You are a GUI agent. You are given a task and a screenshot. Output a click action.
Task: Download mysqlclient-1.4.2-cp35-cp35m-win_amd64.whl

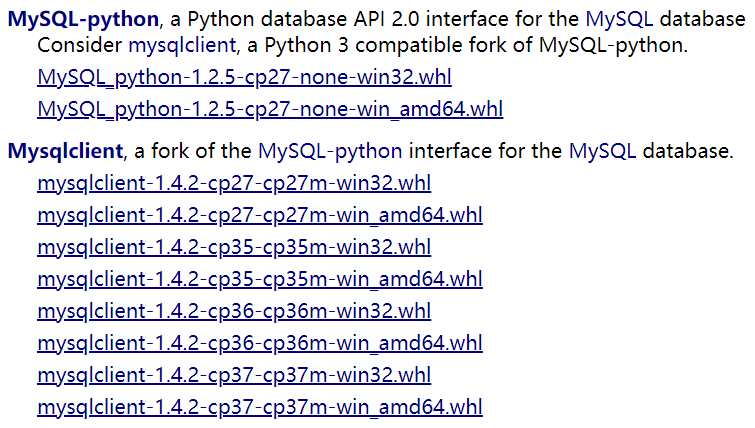[x=260, y=279]
